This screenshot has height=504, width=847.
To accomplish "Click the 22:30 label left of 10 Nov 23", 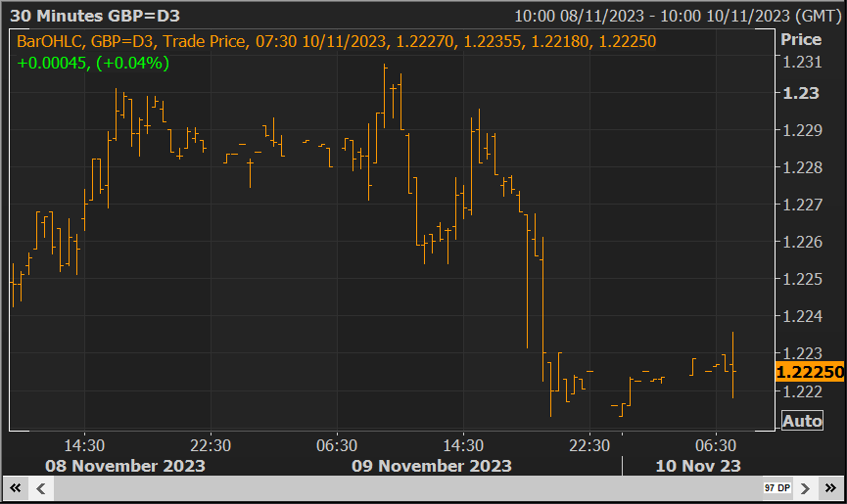I will tap(589, 445).
